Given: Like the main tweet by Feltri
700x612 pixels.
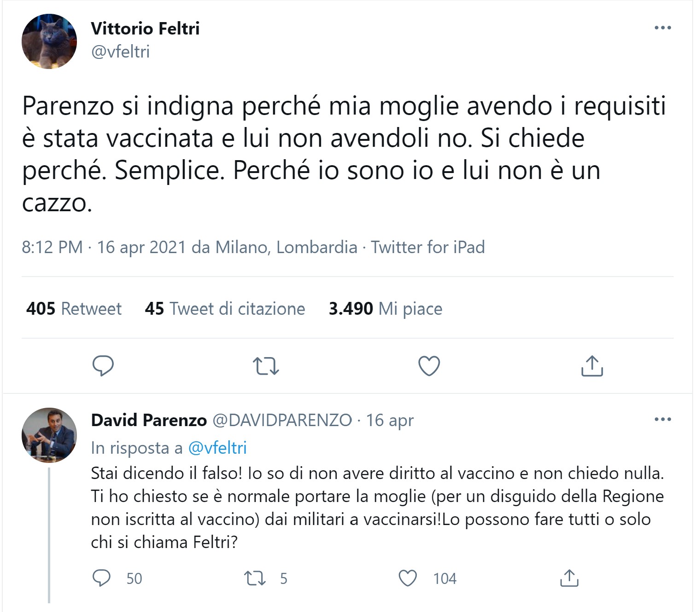Looking at the screenshot, I should click(429, 366).
